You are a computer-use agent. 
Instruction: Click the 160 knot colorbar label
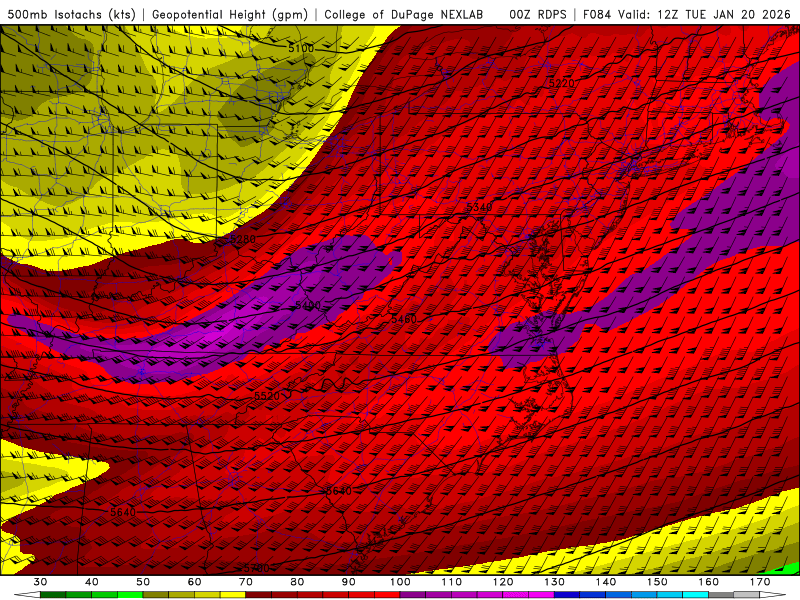click(x=709, y=582)
